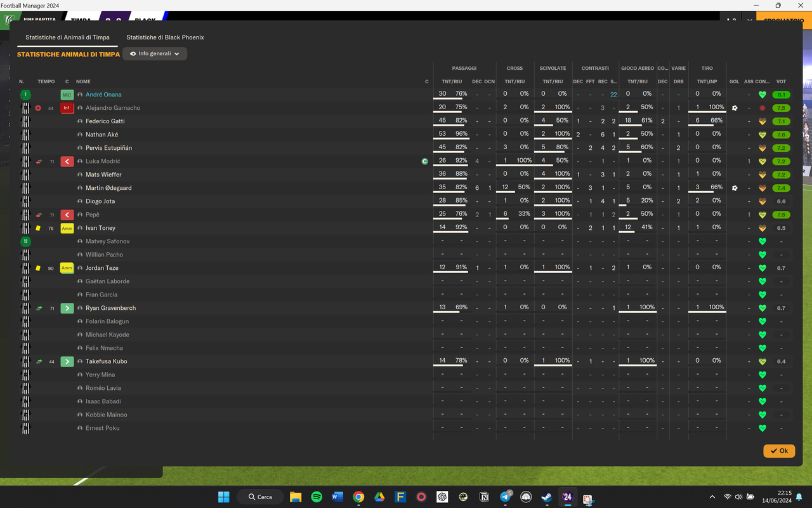Sort by the TEMPO column header

point(46,81)
